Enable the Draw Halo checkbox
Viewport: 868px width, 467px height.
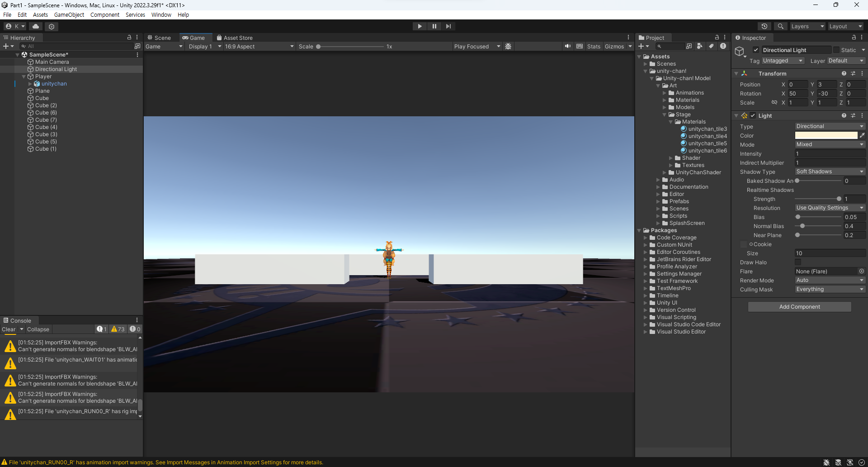(x=798, y=262)
